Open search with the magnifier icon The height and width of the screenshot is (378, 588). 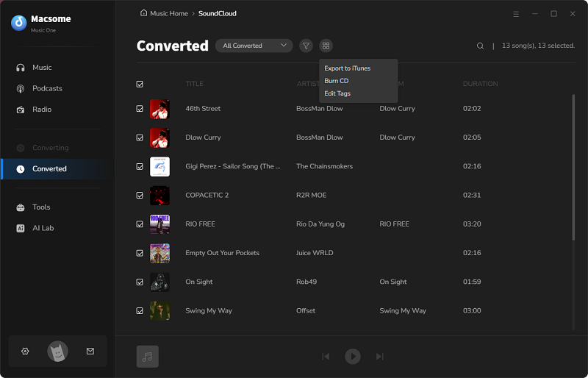480,46
